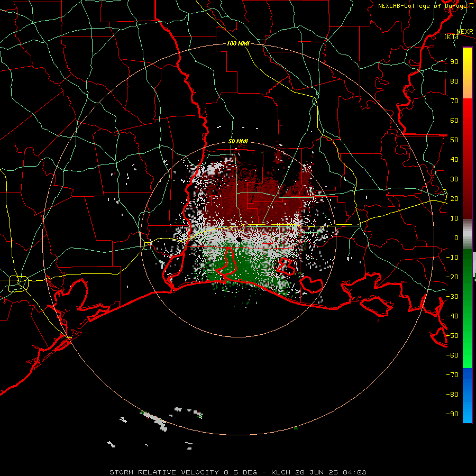Click the blue bottom band of the color bar
This screenshot has width=476, height=476.
[467, 396]
